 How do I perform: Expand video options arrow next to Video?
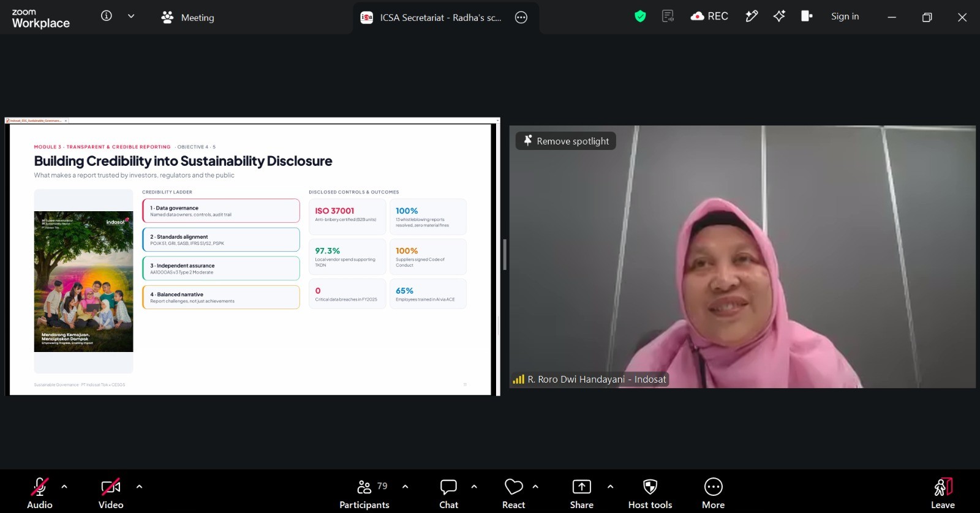[139, 487]
